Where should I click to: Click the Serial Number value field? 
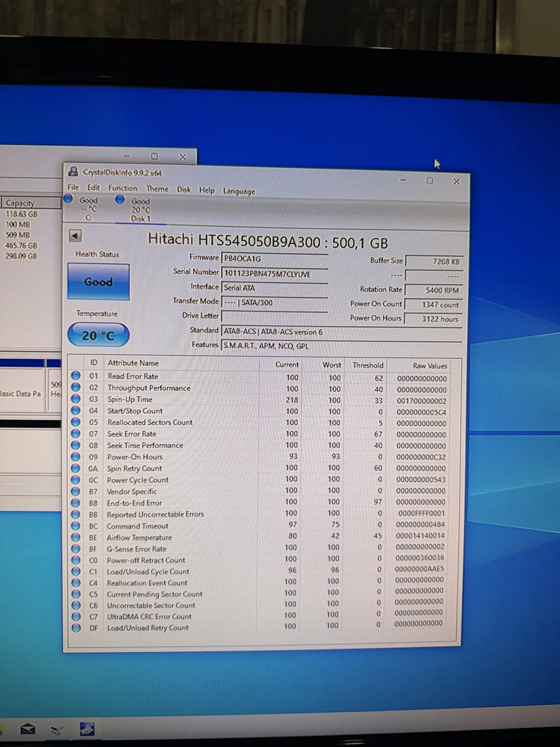tap(274, 273)
